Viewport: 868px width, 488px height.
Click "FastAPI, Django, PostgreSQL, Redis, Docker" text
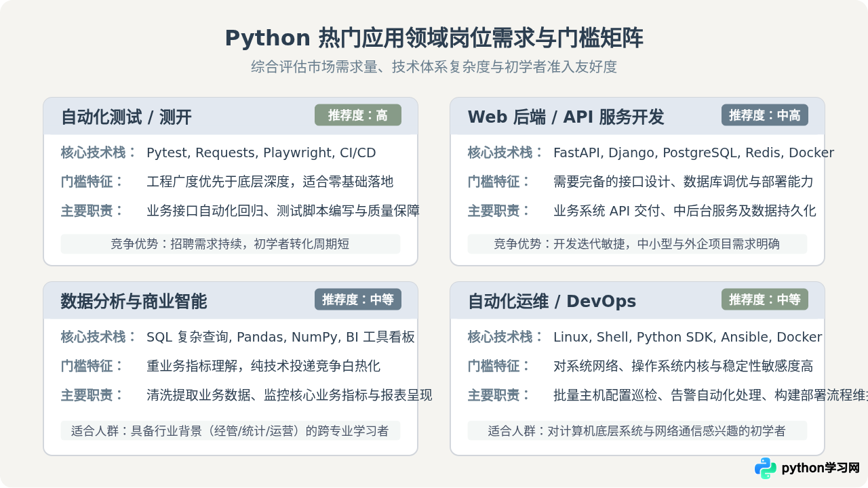pos(694,153)
